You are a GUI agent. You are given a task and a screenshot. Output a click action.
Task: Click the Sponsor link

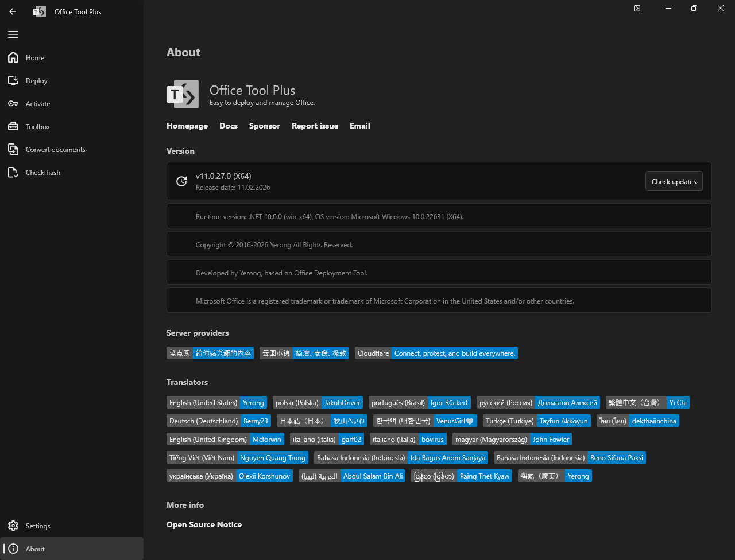tap(265, 126)
